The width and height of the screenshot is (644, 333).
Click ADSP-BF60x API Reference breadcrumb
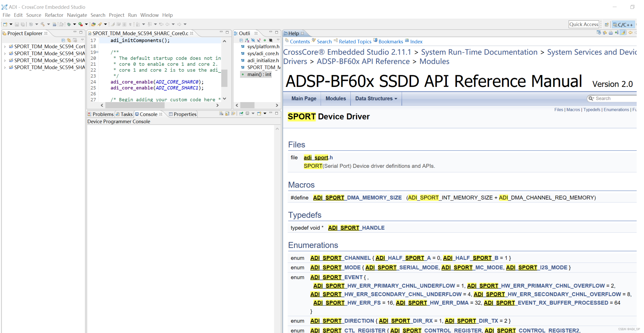(363, 62)
